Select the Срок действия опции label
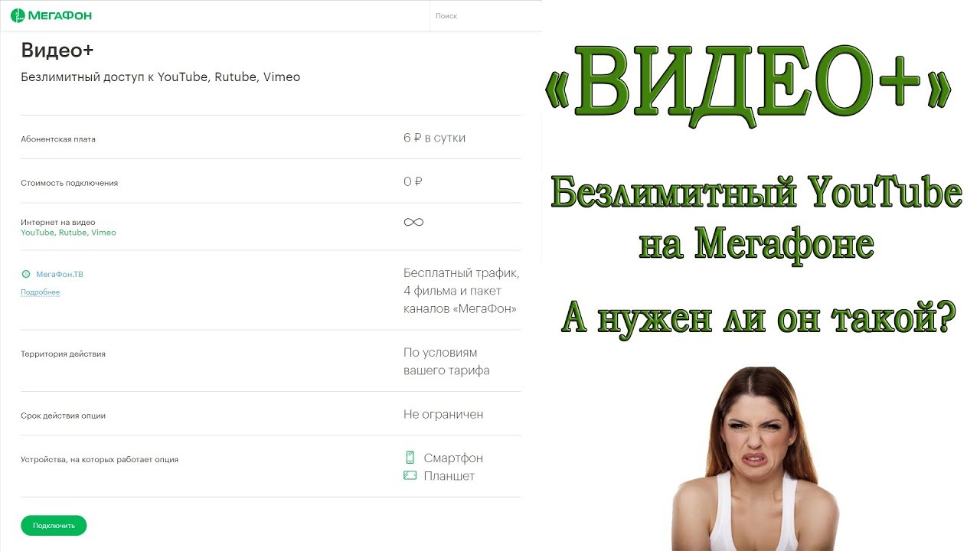 [x=63, y=416]
